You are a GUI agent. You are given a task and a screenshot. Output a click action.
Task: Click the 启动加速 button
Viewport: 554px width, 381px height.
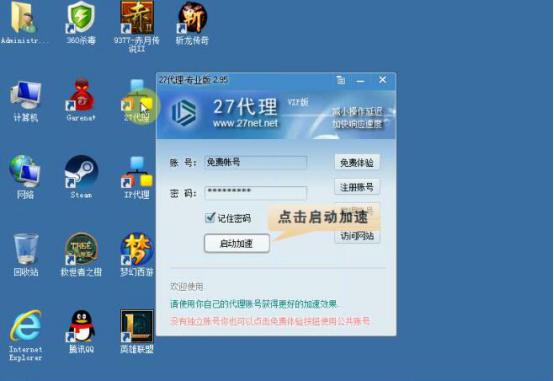point(237,244)
